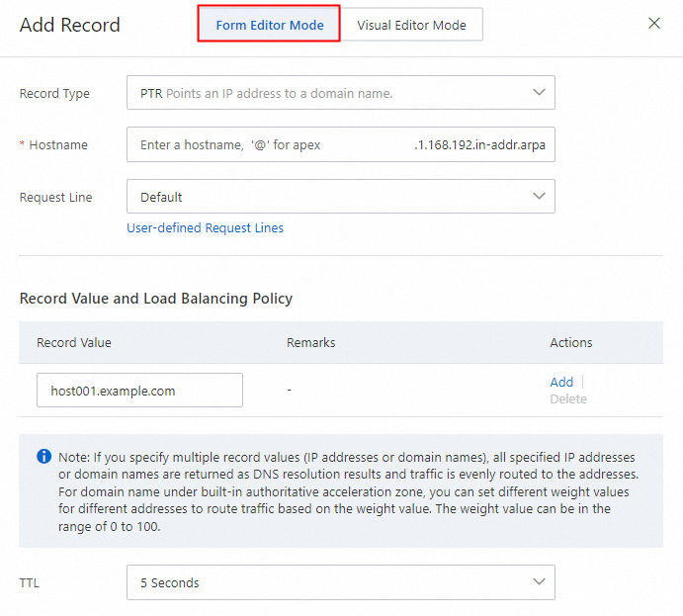Click the Record Value input field
Screen dimensions: 683x616
point(139,391)
